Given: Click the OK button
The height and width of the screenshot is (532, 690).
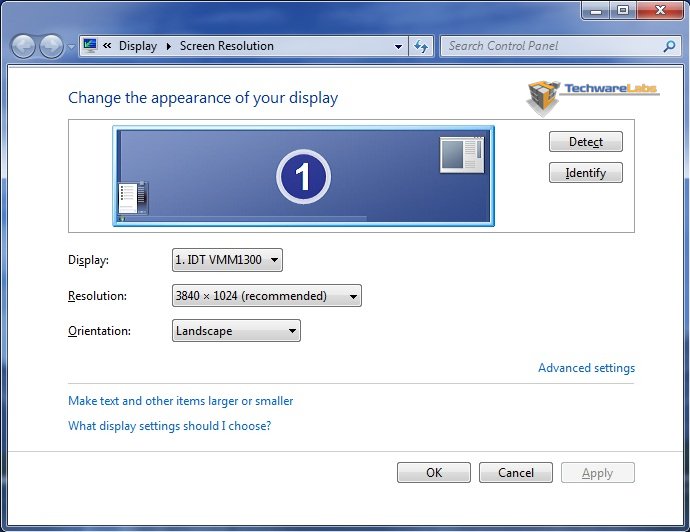Looking at the screenshot, I should point(434,473).
